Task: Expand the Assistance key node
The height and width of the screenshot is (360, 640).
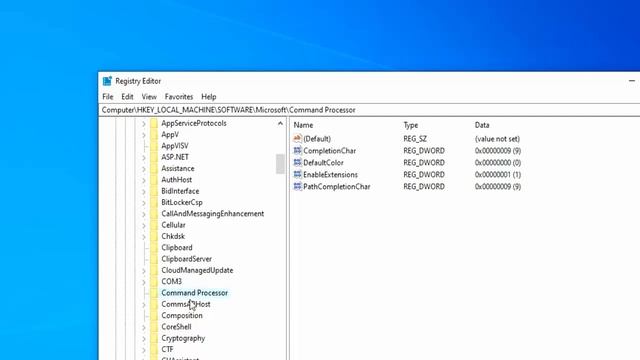Action: pyautogui.click(x=144, y=169)
